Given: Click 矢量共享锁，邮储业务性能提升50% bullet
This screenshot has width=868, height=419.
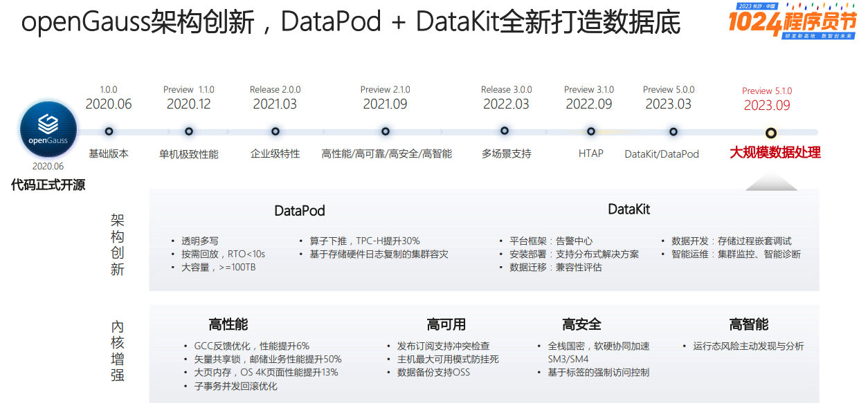Looking at the screenshot, I should click(268, 359).
